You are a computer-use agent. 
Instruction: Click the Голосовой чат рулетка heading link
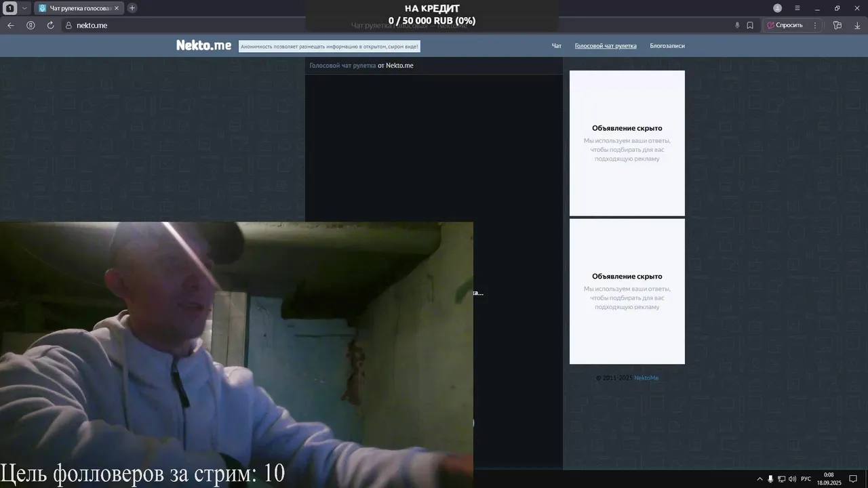pos(342,66)
